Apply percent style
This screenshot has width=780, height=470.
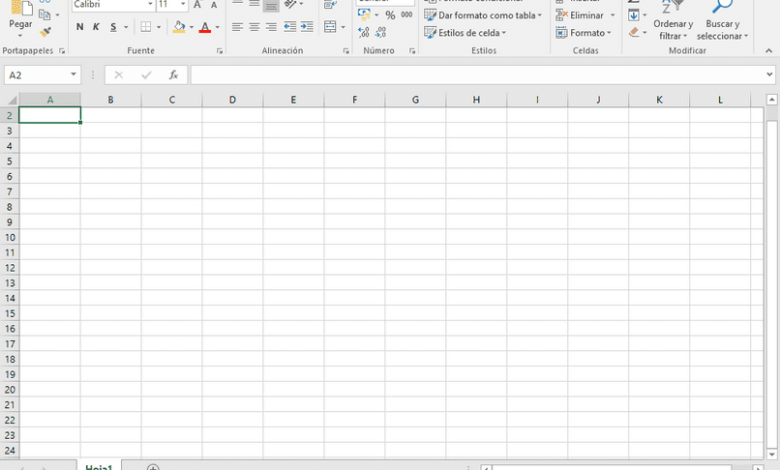[x=390, y=15]
